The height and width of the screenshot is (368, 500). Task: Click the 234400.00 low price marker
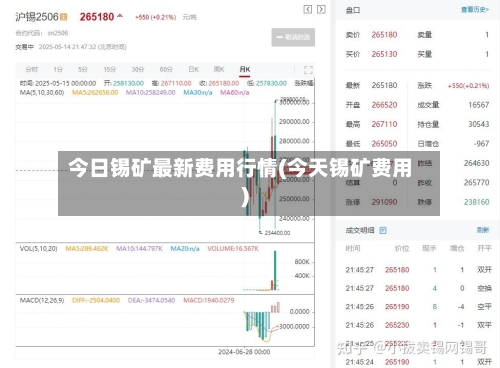point(277,233)
